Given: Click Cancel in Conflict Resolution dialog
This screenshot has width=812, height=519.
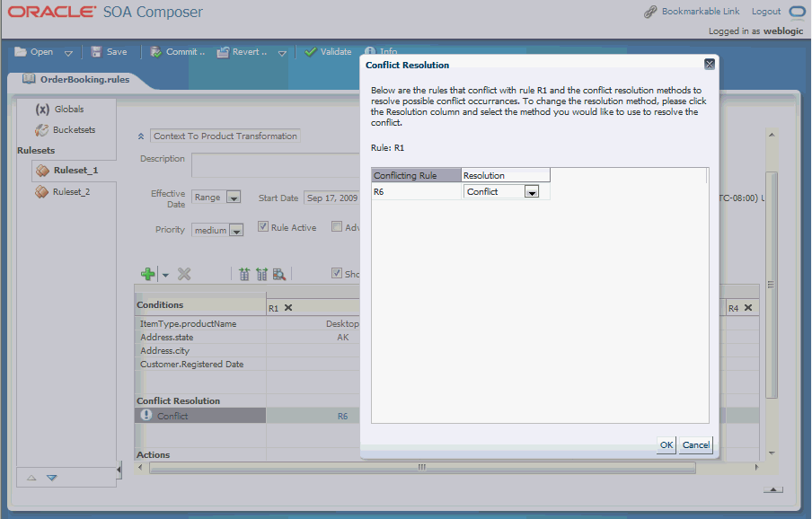Looking at the screenshot, I should coord(695,445).
